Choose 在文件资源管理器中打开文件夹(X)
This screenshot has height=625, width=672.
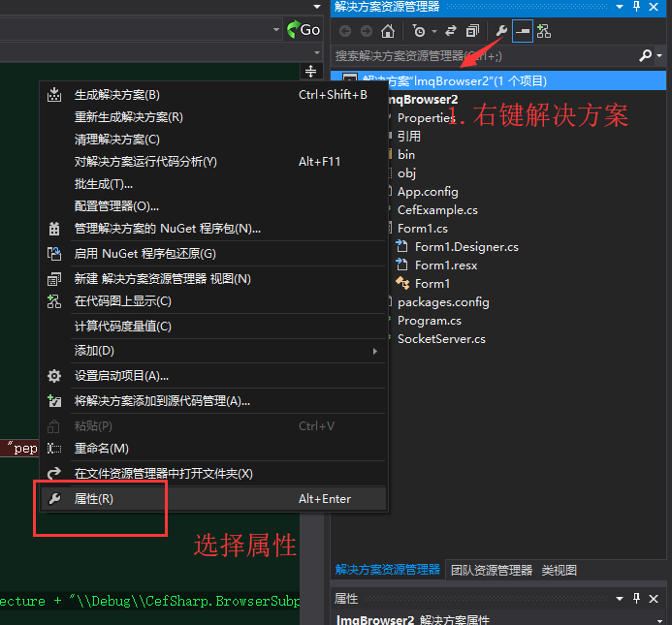click(213, 474)
